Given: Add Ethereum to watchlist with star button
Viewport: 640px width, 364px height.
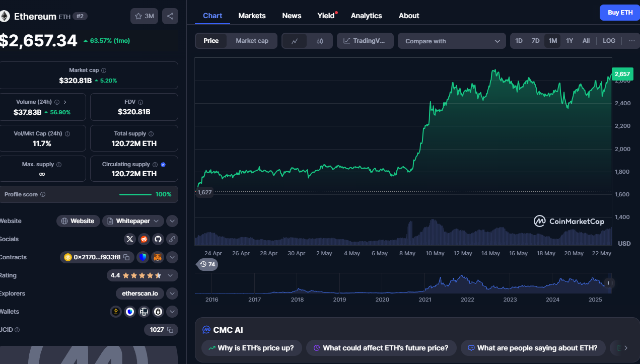Looking at the screenshot, I should pos(144,16).
